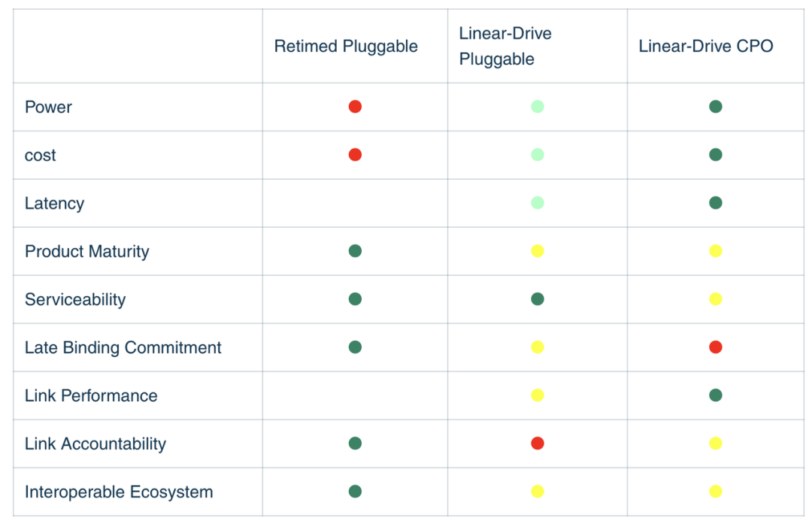Click the "Product Maturity" row label
Viewport: 812px width, 527px height.
click(x=87, y=251)
